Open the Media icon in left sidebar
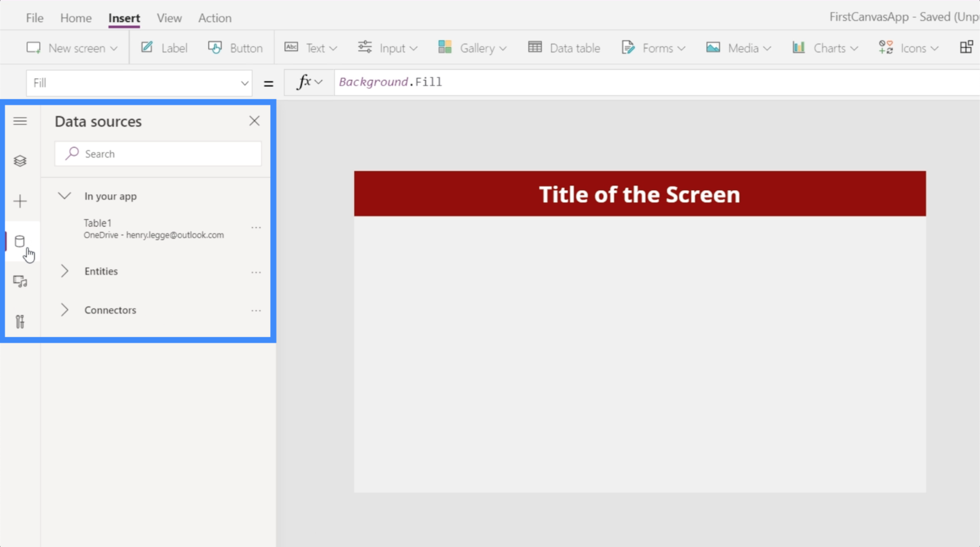 point(20,282)
